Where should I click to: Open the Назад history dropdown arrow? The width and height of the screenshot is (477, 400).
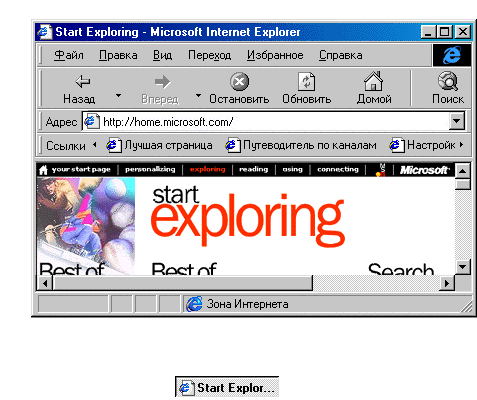(118, 96)
